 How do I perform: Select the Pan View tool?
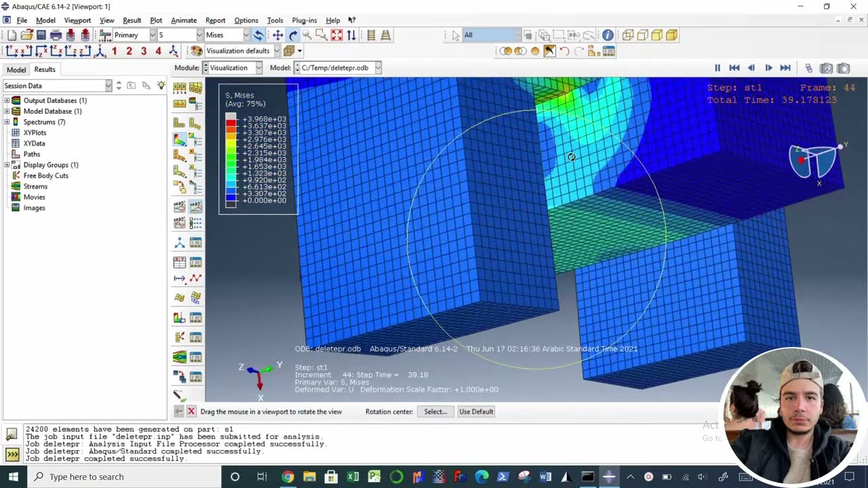[278, 35]
